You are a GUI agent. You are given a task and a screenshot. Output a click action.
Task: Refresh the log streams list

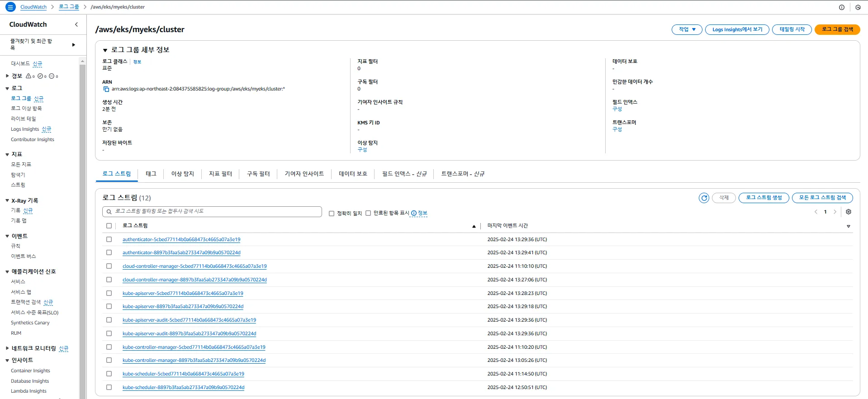704,198
